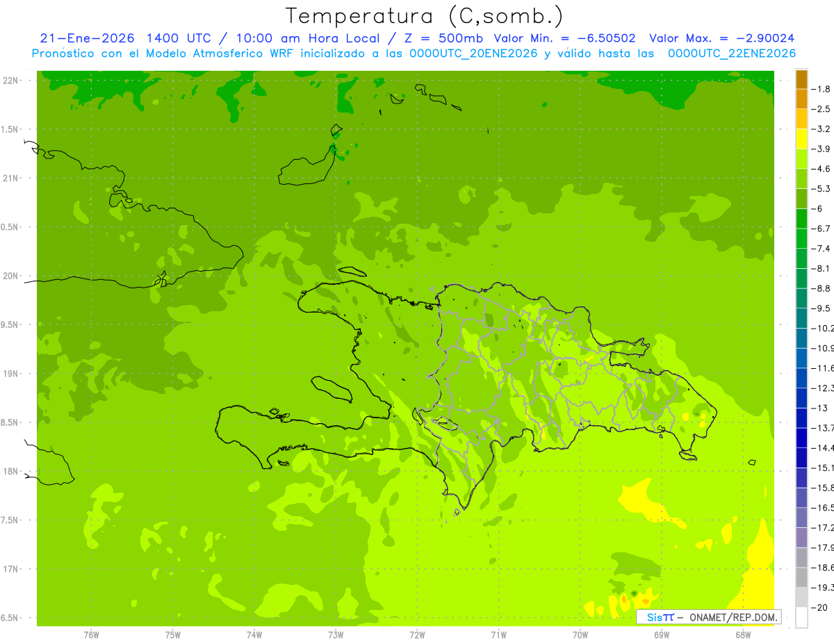This screenshot has height=644, width=834.
Task: Click the '20N' latitude axis label
Action: (x=11, y=276)
